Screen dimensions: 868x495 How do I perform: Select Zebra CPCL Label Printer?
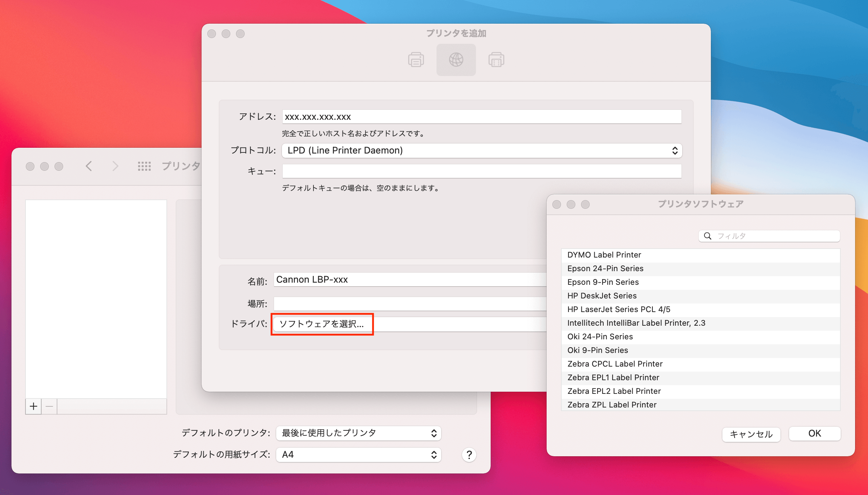701,364
